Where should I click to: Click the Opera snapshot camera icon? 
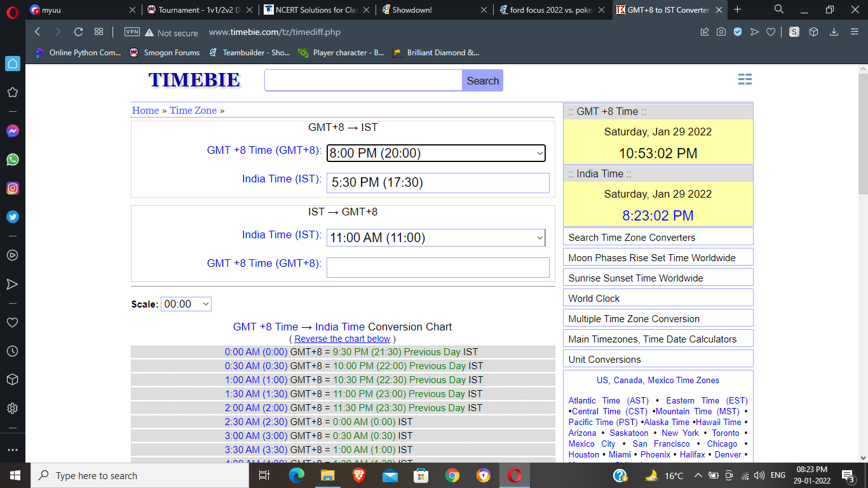pos(721,32)
